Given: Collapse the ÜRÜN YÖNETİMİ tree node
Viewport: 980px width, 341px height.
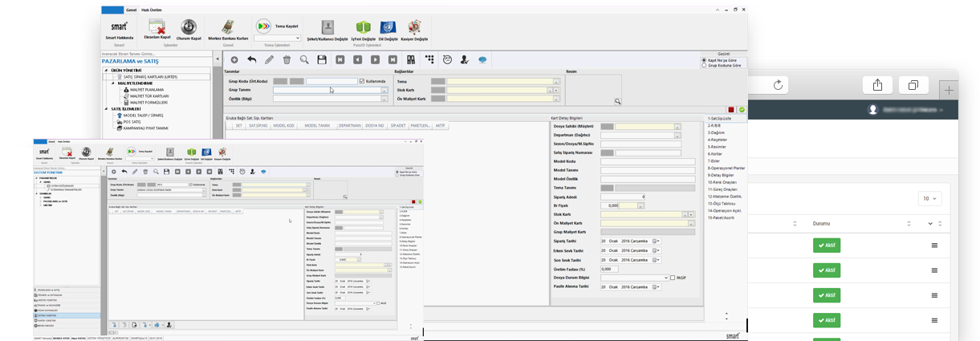Looking at the screenshot, I should pos(106,69).
